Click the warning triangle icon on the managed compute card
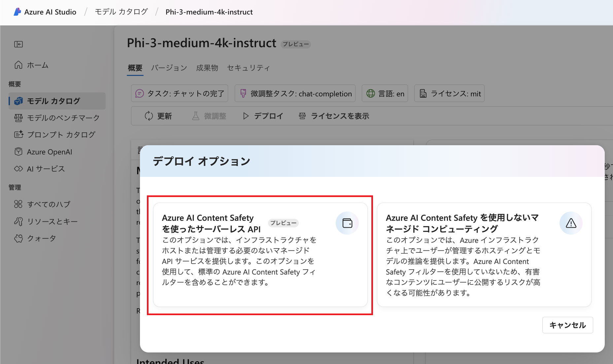This screenshot has width=613, height=364. click(x=571, y=223)
